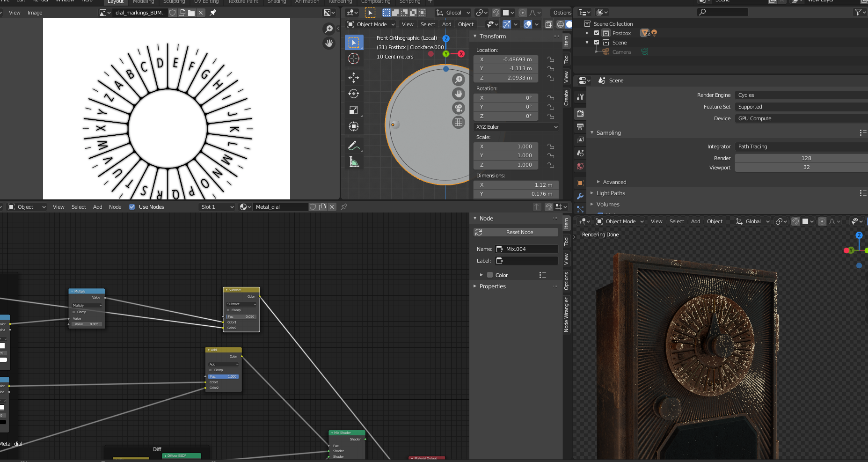Screen dimensions: 868x462
Task: Expand the Postbox collection in the outliner
Action: coord(587,33)
